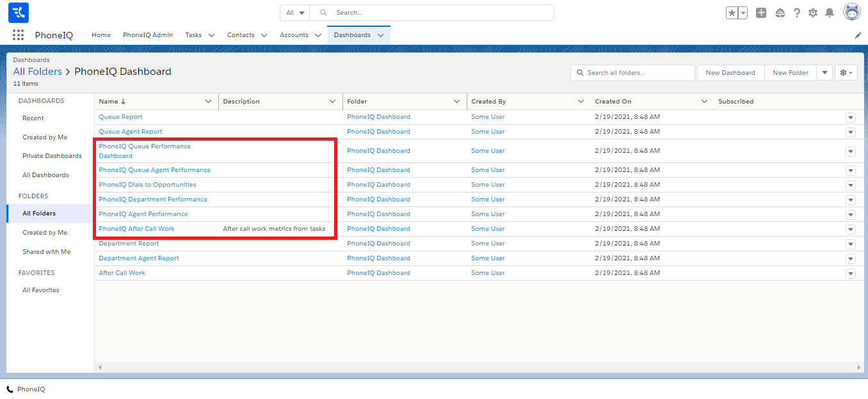Open the Global Actions plus icon
The height and width of the screenshot is (399, 868).
click(761, 13)
